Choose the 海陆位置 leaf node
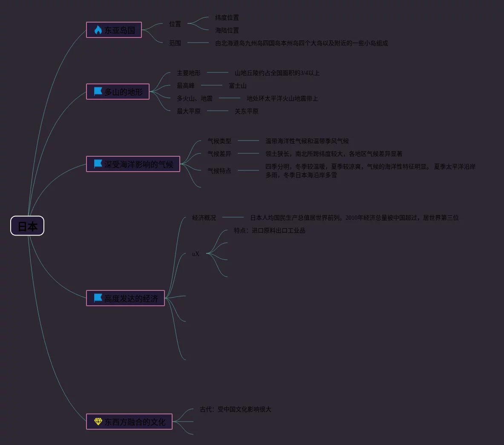This screenshot has height=445, width=504. tap(227, 30)
